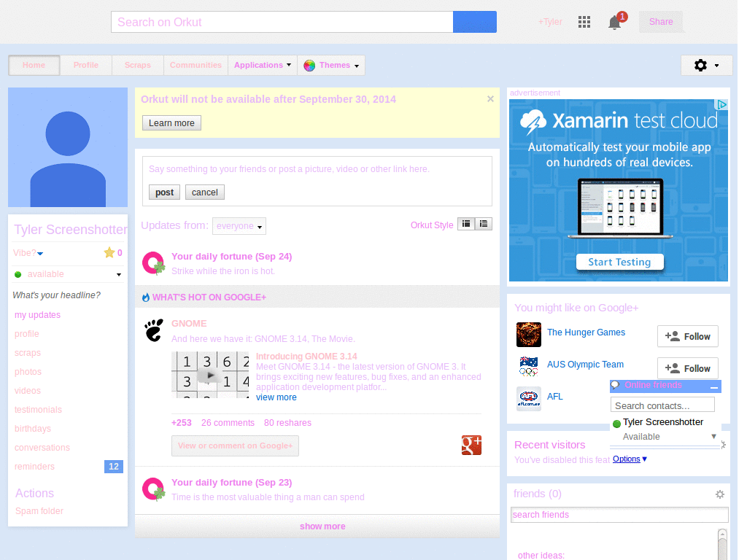Click the profile picture placeholder
Viewport: 747px width, 560px height.
[x=68, y=147]
